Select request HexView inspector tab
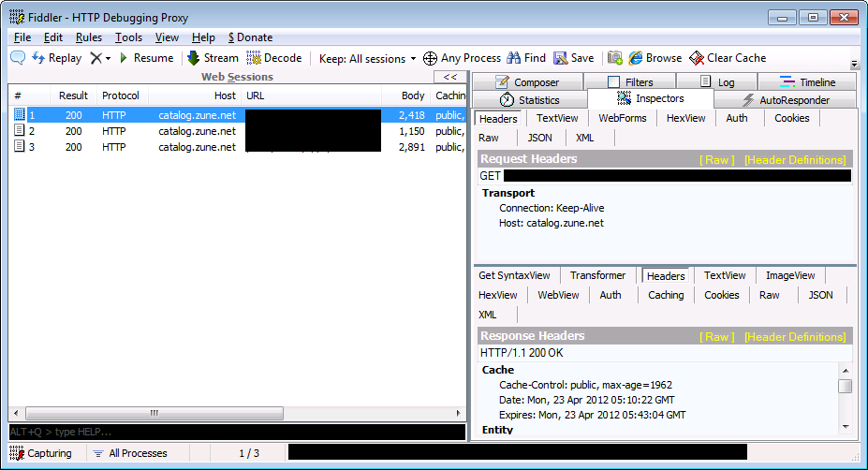This screenshot has width=868, height=470. 685,118
